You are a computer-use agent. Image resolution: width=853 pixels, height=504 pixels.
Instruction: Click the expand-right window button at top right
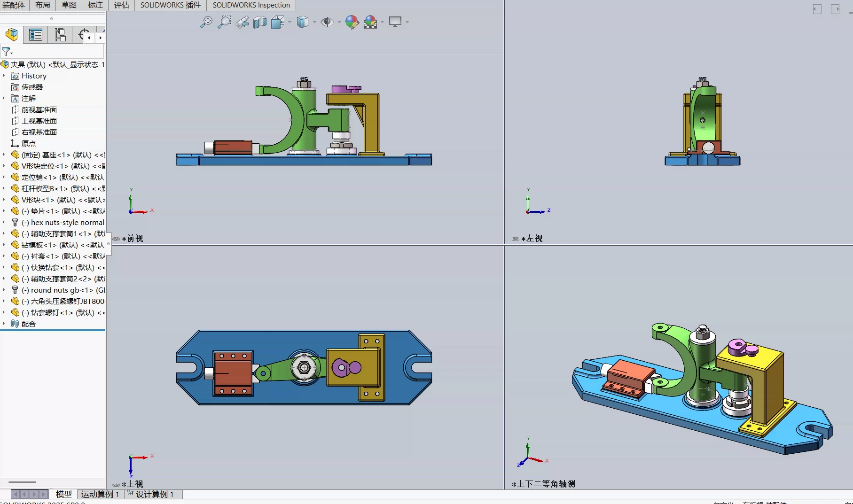click(x=835, y=9)
